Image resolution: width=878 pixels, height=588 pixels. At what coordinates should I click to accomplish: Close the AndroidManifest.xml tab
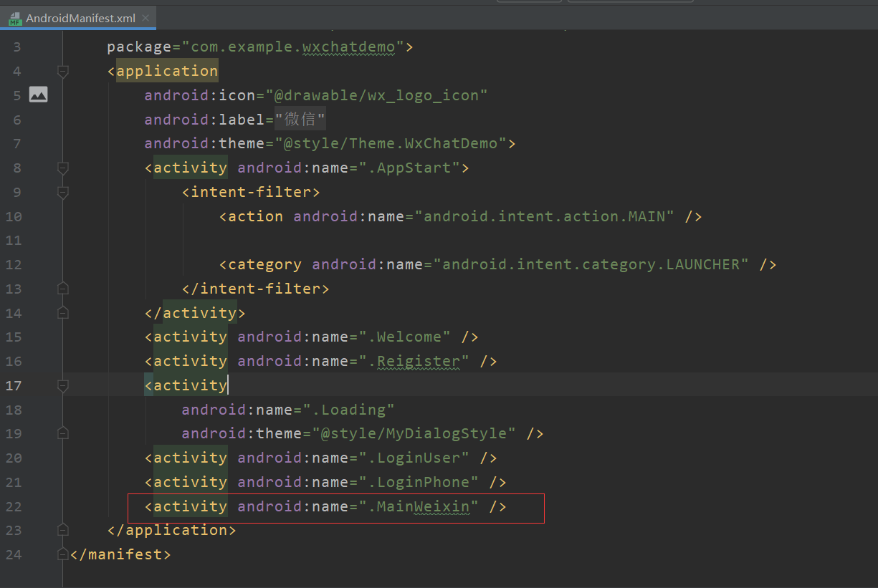click(x=146, y=19)
